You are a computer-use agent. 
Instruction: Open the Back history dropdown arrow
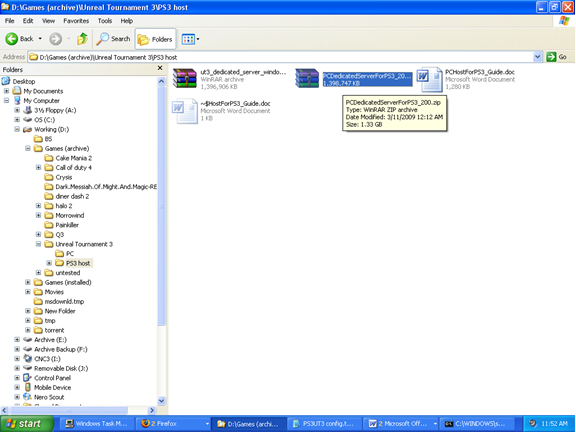pos(40,39)
